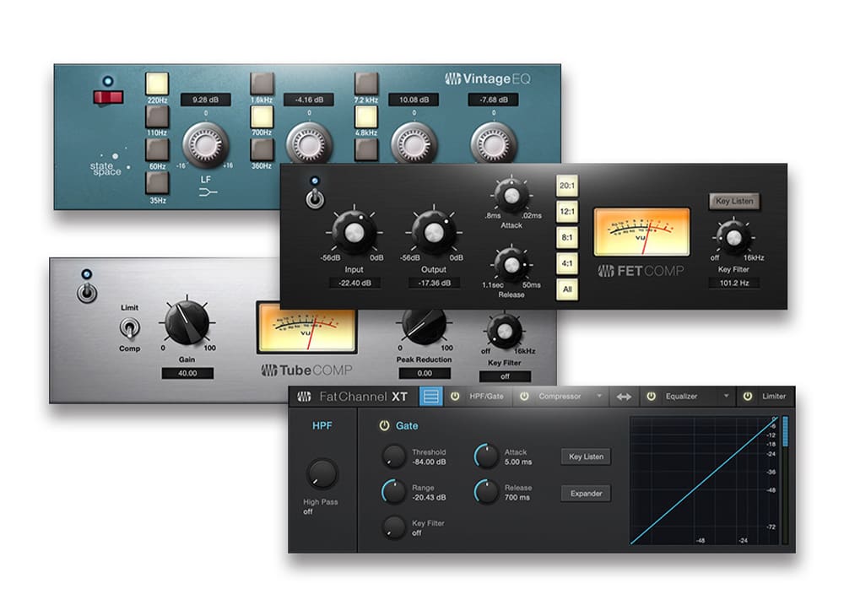
Task: Toggle the Gate power icon
Action: pyautogui.click(x=385, y=426)
